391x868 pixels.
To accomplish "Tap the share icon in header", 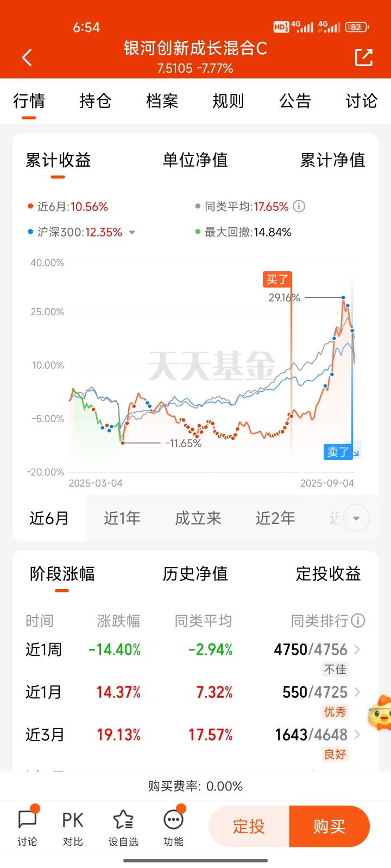I will pos(364,58).
